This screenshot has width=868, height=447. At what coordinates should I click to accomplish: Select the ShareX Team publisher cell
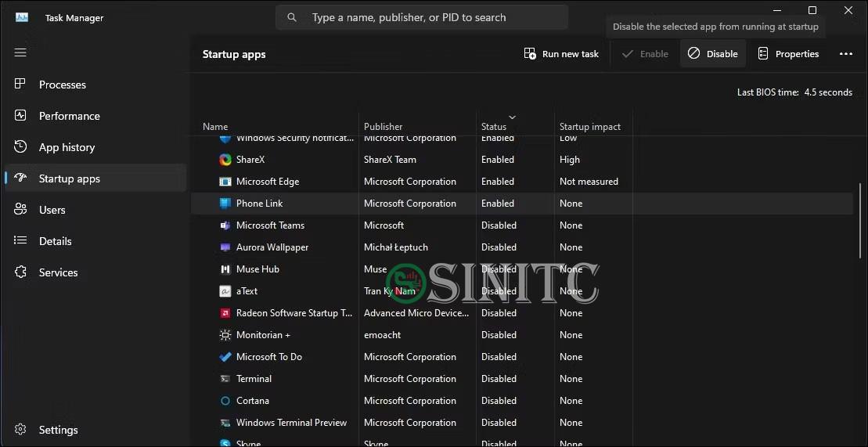click(x=390, y=160)
